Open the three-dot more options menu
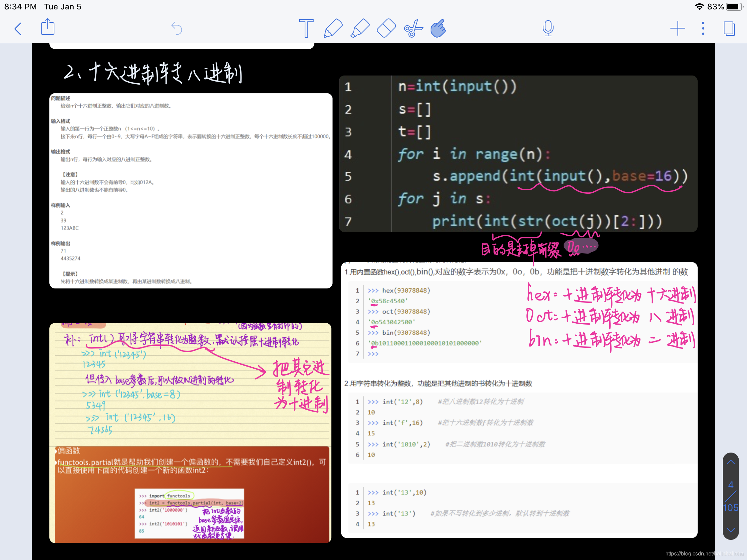The image size is (747, 560). (x=703, y=28)
